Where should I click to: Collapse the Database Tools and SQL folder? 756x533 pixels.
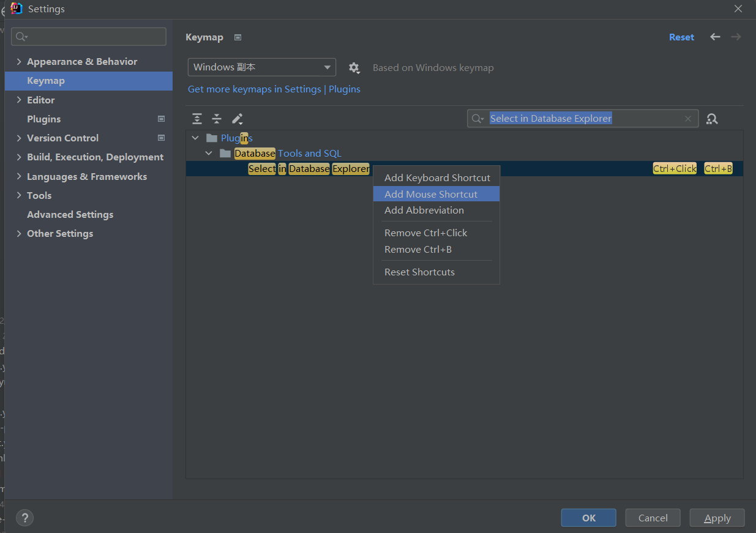[209, 153]
